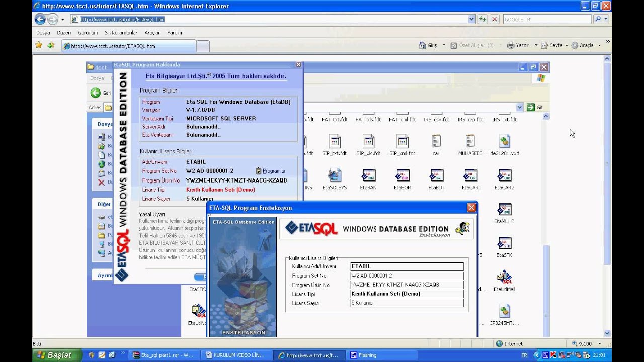The image size is (644, 362).
Task: Open the Yardım menu
Action: tap(175, 33)
